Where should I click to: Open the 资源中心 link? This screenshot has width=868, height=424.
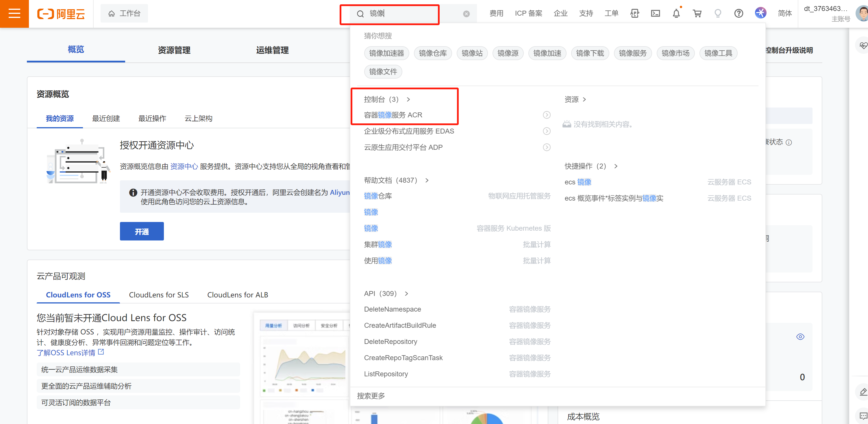click(184, 166)
